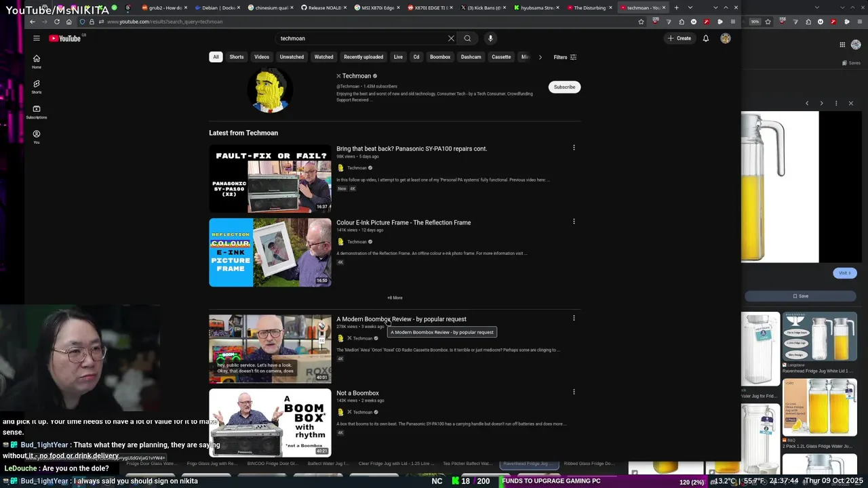Click the YouTube logo
The height and width of the screenshot is (488, 868).
click(x=65, y=39)
